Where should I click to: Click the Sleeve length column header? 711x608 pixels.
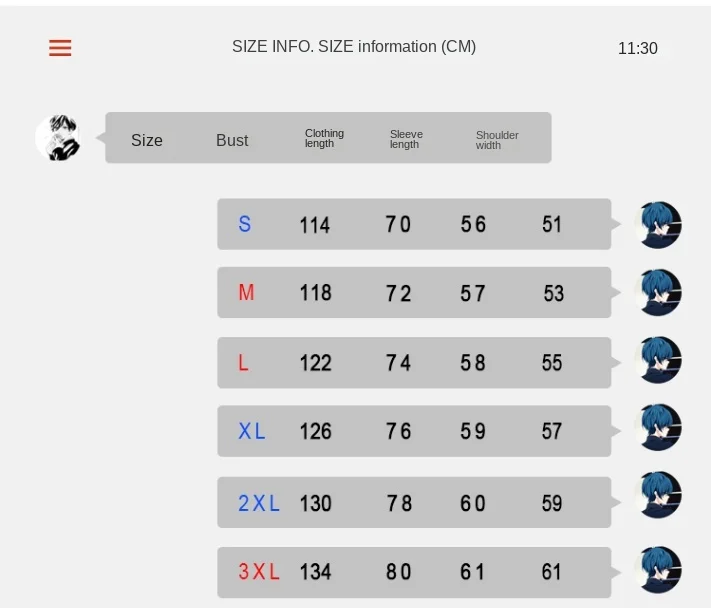pyautogui.click(x=406, y=139)
